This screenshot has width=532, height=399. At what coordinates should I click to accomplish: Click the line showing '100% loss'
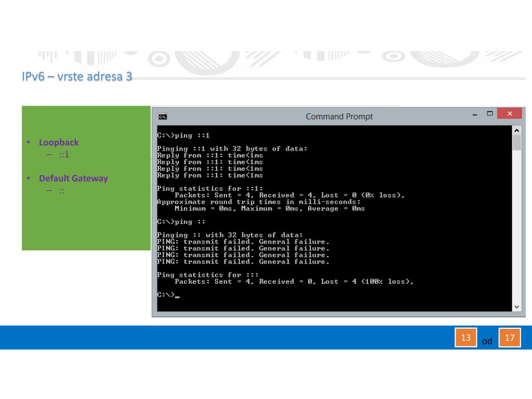click(294, 282)
